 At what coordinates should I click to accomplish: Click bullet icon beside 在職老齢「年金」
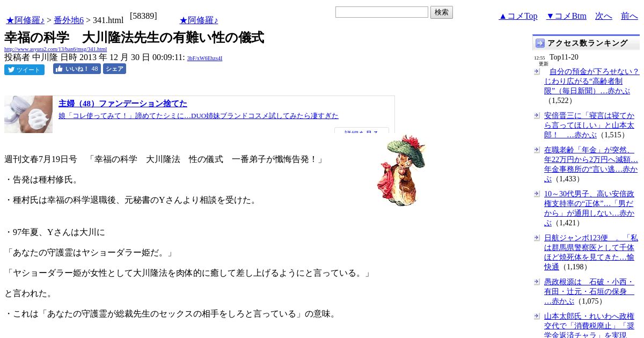click(x=537, y=150)
